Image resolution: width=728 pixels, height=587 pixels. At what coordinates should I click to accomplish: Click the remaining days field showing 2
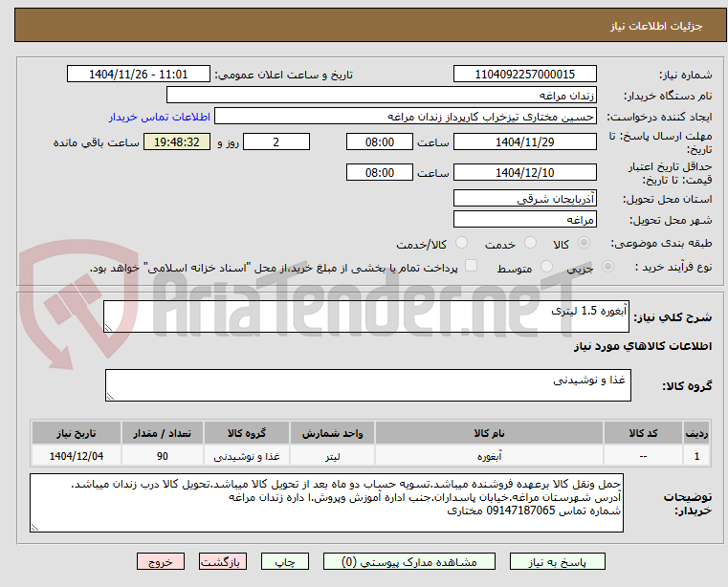276,142
